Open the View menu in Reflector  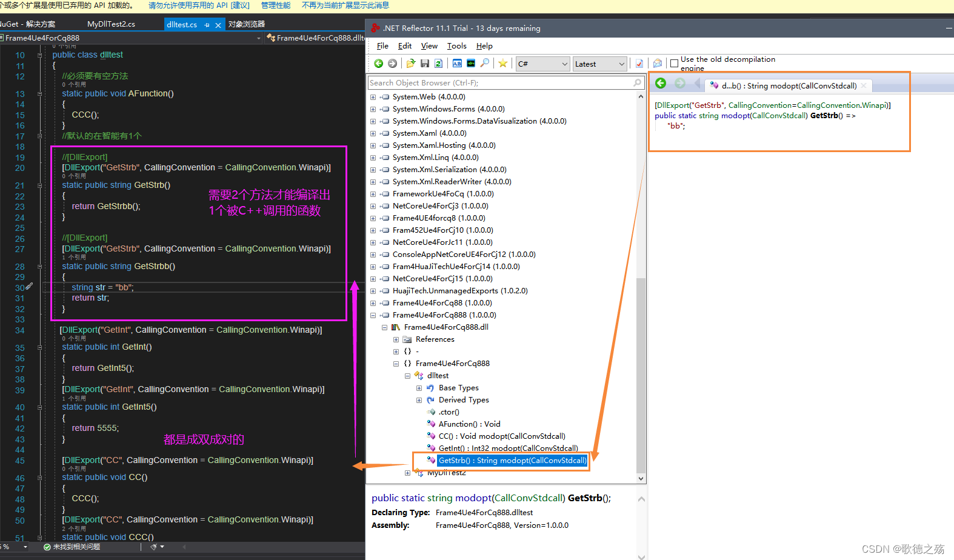pyautogui.click(x=429, y=46)
